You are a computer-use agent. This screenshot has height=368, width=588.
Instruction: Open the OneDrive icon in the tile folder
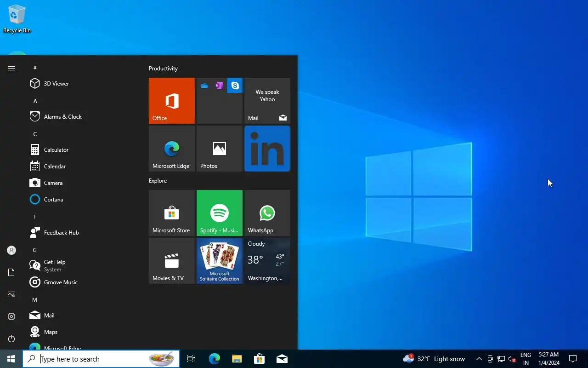(204, 86)
